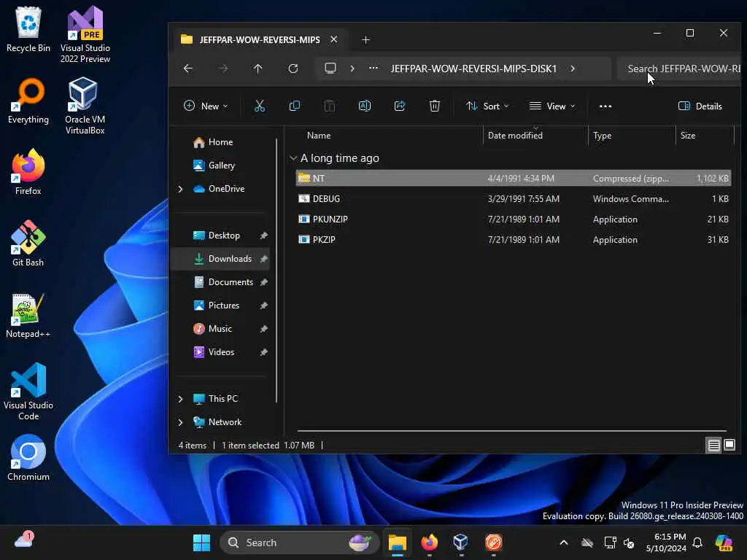This screenshot has width=747, height=560.
Task: Expand hidden breadcrumb path ellipsis in address bar
Action: click(x=373, y=68)
